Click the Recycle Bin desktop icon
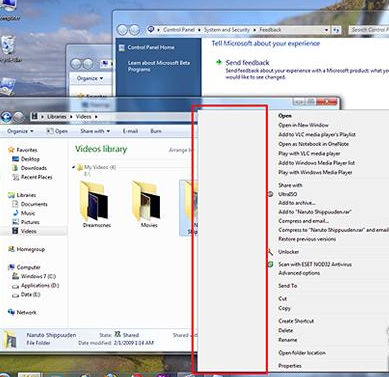The image size is (389, 377). click(8, 45)
